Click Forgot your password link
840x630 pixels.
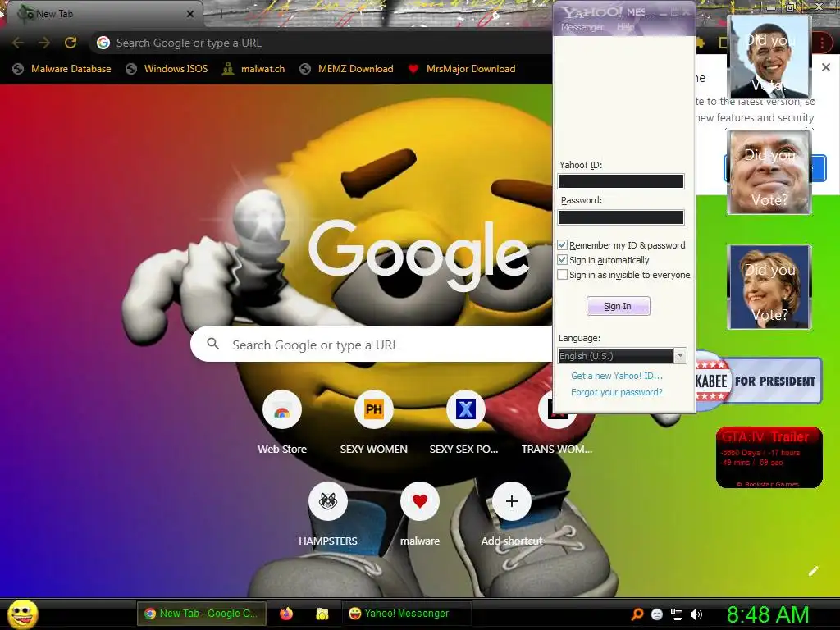tap(617, 392)
